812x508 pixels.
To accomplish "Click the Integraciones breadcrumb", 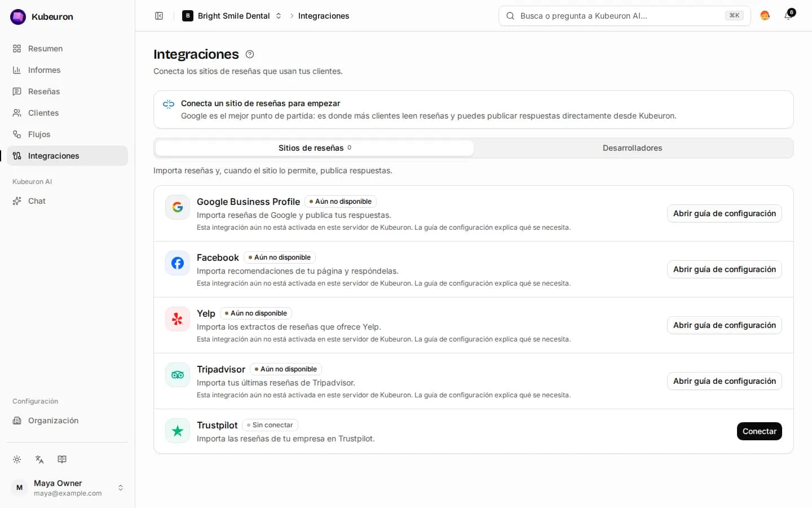I will click(x=324, y=16).
